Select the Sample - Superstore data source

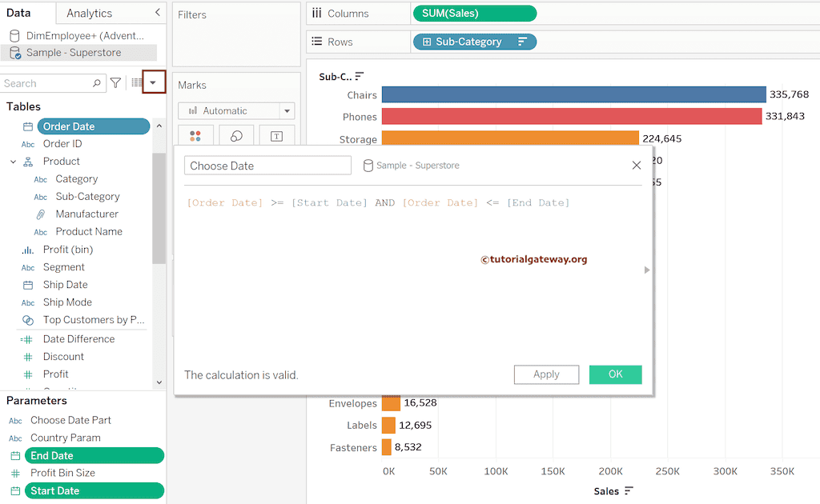[78, 53]
